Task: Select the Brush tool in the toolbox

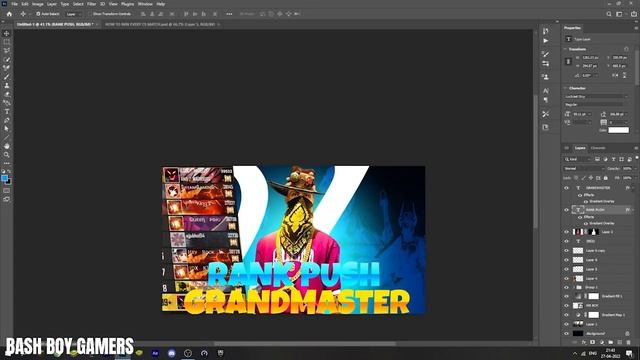Action: coord(7,77)
